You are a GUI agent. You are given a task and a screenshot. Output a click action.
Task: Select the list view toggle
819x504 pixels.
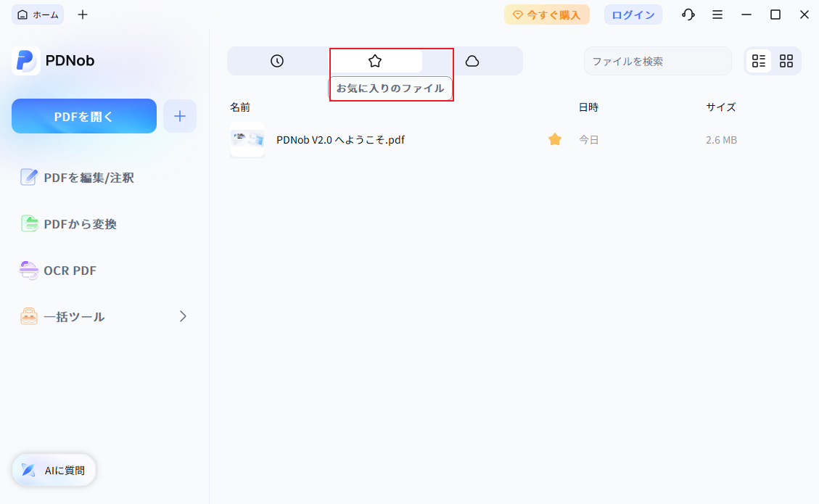click(759, 60)
